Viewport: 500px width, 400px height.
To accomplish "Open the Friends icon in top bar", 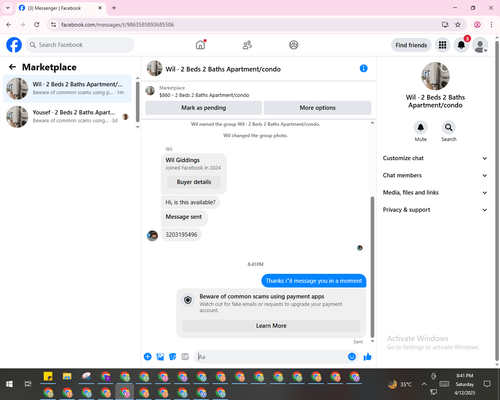I will click(247, 45).
